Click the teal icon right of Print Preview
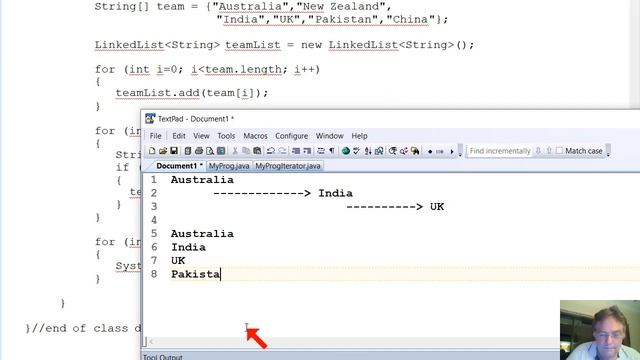 (x=221, y=151)
